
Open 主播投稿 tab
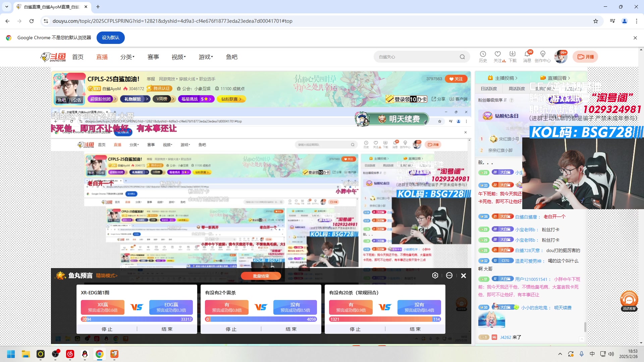pos(503,78)
